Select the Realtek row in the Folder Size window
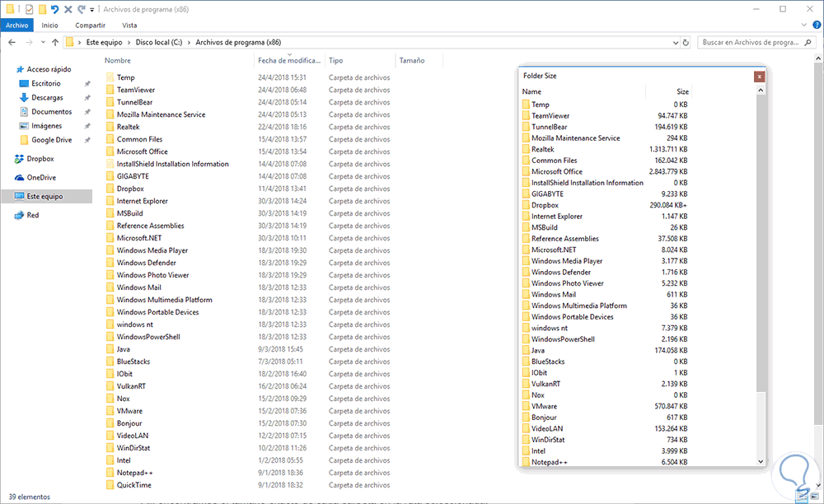 (605, 149)
